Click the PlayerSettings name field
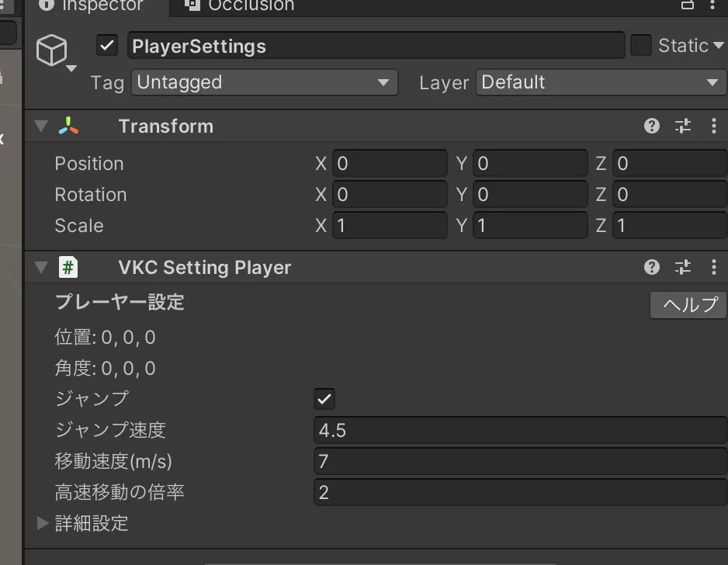This screenshot has width=728, height=565. tap(376, 46)
